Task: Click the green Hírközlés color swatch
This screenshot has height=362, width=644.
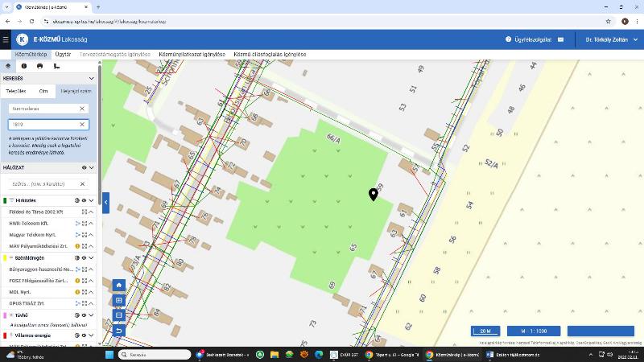Action: click(x=5, y=200)
